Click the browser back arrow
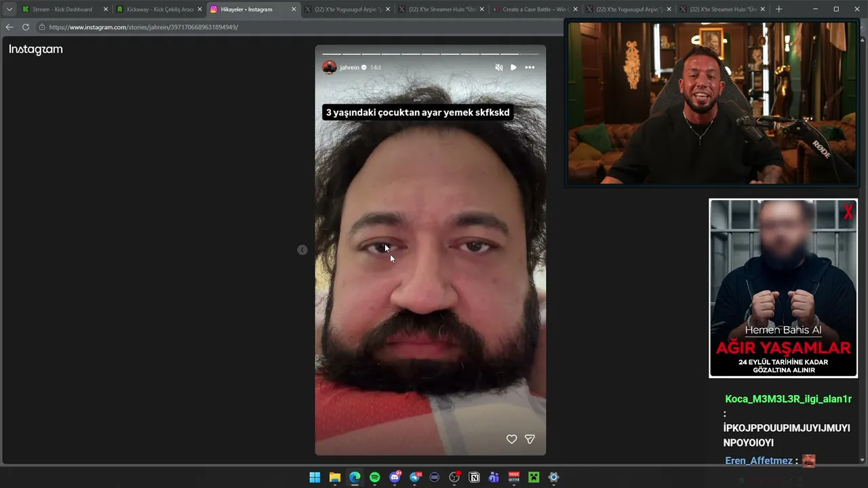This screenshot has height=488, width=868. coord(9,27)
